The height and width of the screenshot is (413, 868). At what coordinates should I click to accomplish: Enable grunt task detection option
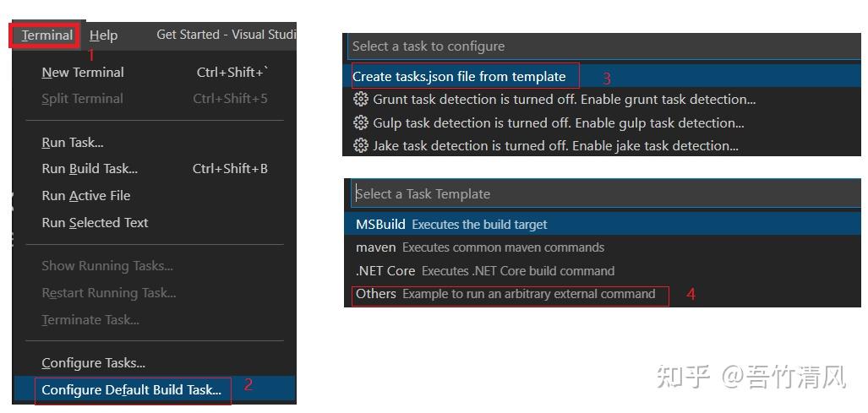click(x=603, y=100)
